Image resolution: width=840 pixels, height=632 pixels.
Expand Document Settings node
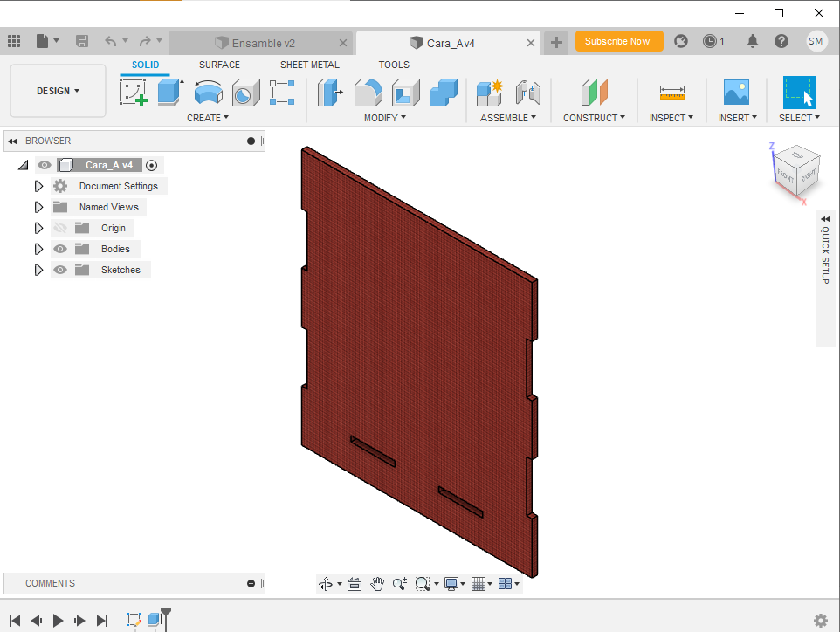click(x=38, y=186)
